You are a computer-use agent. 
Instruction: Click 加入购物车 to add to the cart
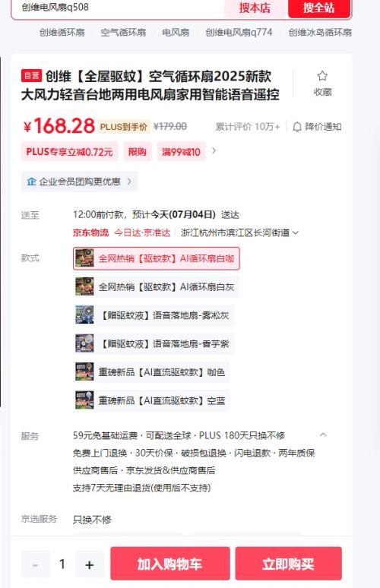point(170,564)
